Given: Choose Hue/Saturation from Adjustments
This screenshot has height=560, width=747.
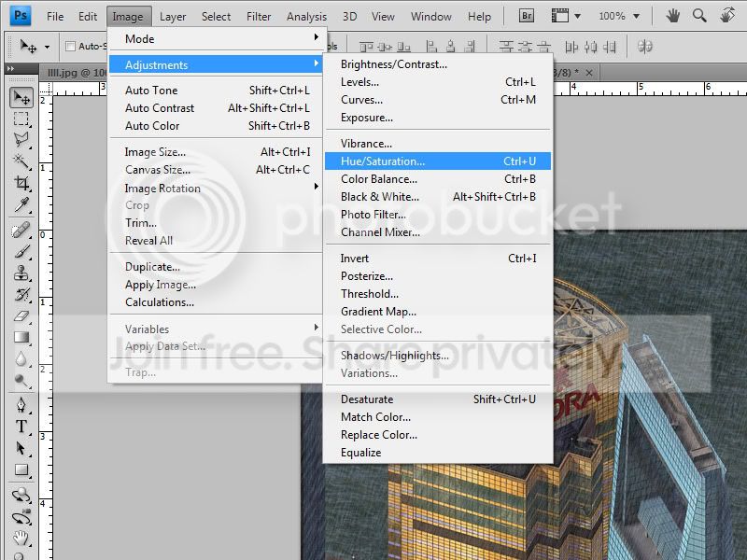Looking at the screenshot, I should pos(438,161).
